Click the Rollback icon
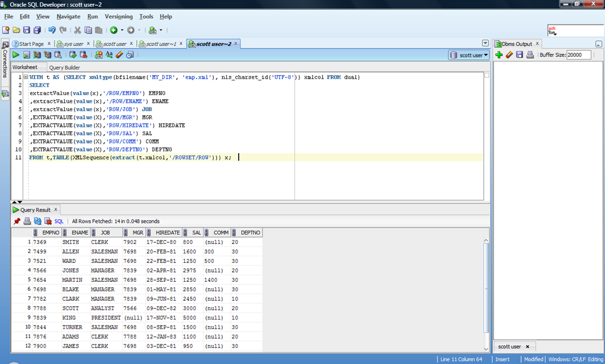Screen dimensions: 605x364 tap(83, 55)
